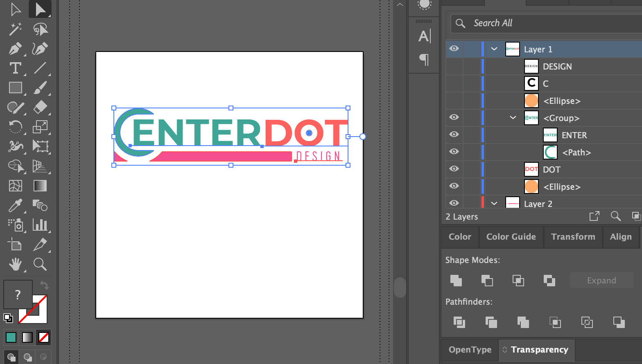Click the Expand button in Pathfinder

point(601,281)
